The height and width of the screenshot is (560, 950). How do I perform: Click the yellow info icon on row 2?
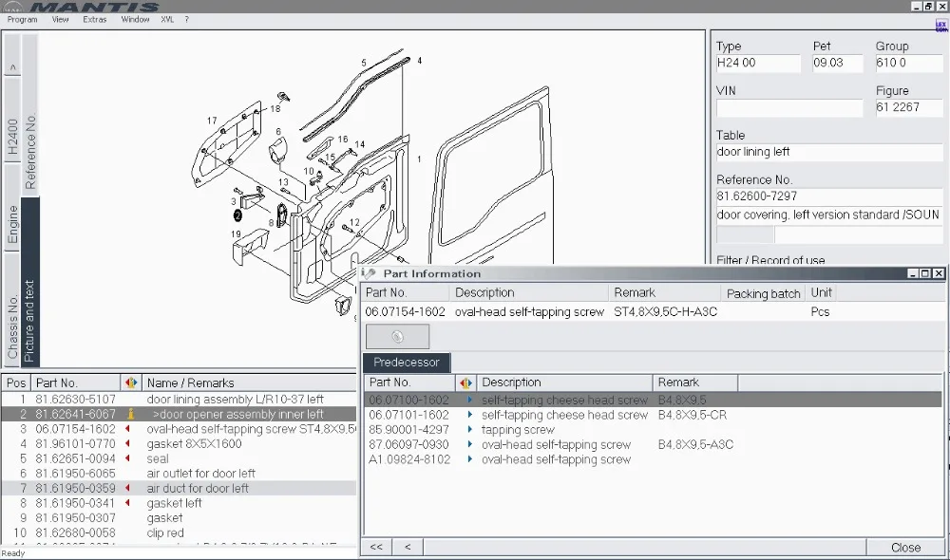(130, 415)
